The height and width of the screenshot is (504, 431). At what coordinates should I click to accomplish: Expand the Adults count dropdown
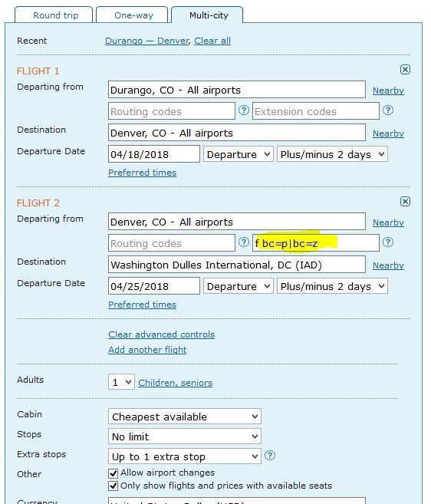[x=121, y=382]
